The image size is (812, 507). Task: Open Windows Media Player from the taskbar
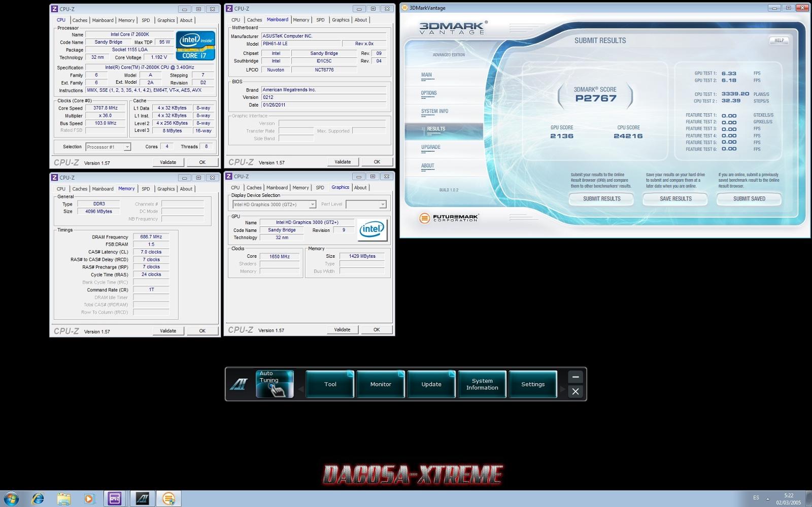[x=89, y=499]
